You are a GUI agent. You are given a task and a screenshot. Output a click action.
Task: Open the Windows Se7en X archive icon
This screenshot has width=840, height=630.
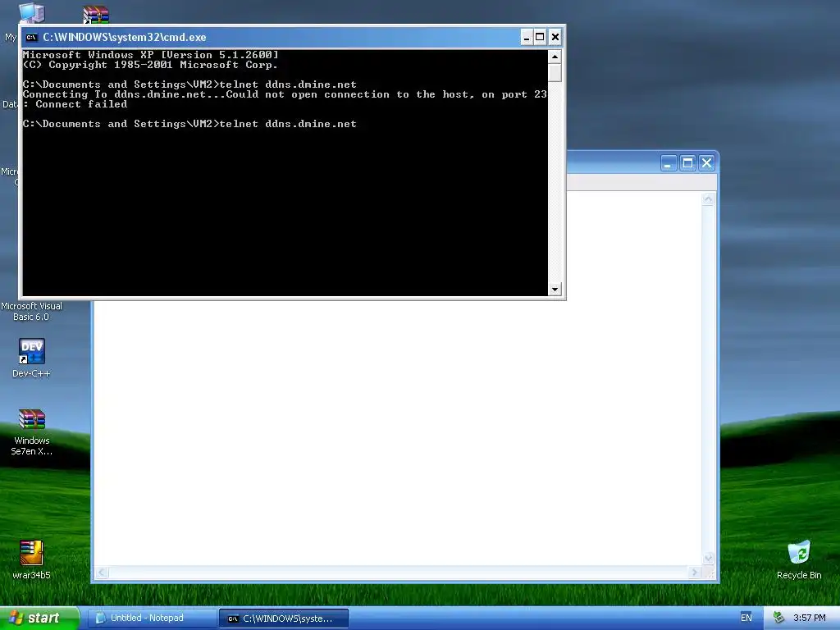tap(32, 431)
